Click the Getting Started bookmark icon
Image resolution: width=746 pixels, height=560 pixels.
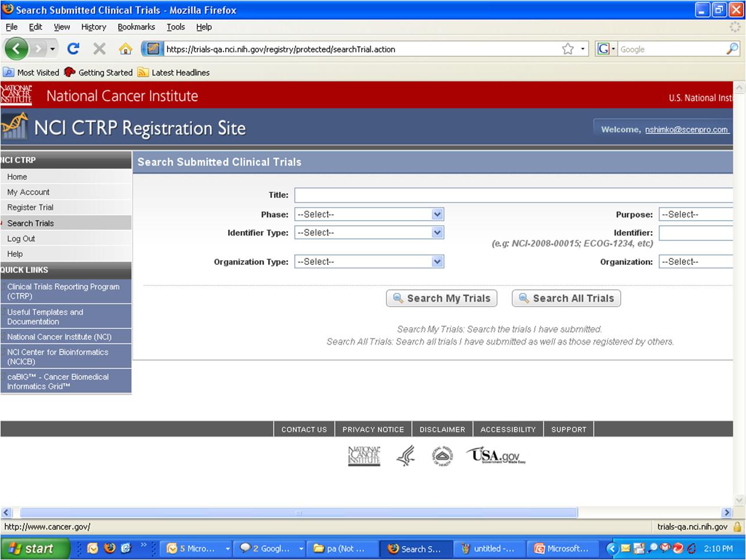click(70, 72)
